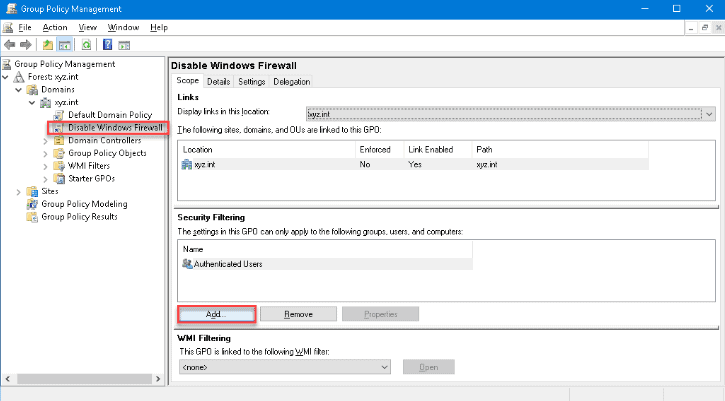Click the Default Domain Policy GPO icon
725x401 pixels.
pyautogui.click(x=59, y=115)
